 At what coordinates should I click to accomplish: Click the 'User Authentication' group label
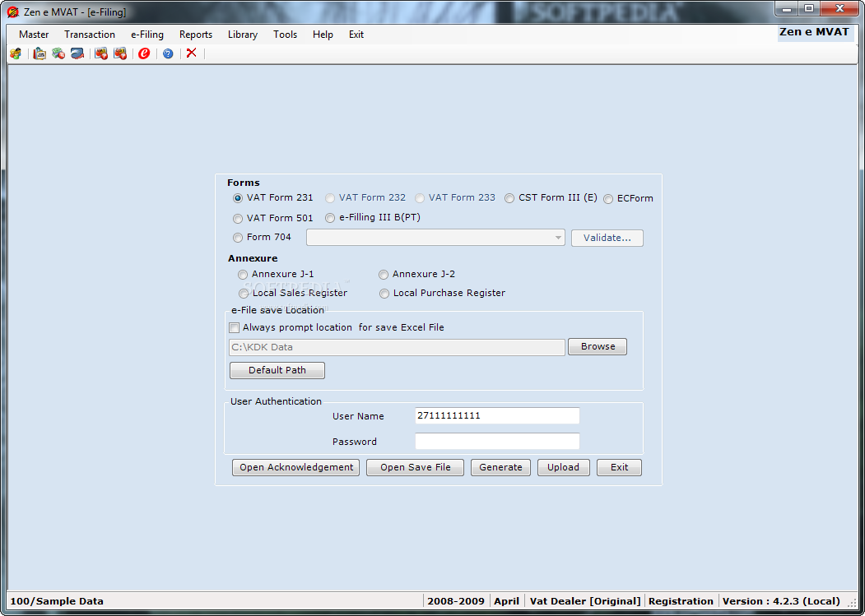click(276, 401)
